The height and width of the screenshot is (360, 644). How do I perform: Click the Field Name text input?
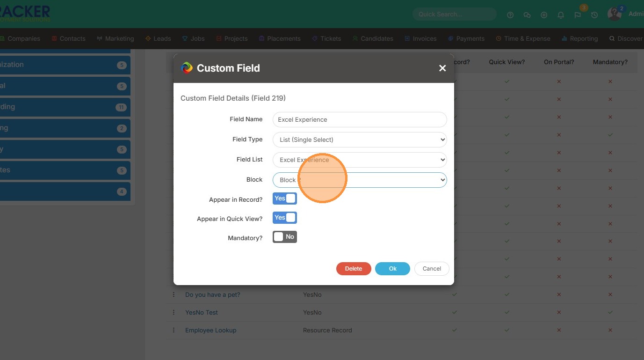point(359,119)
